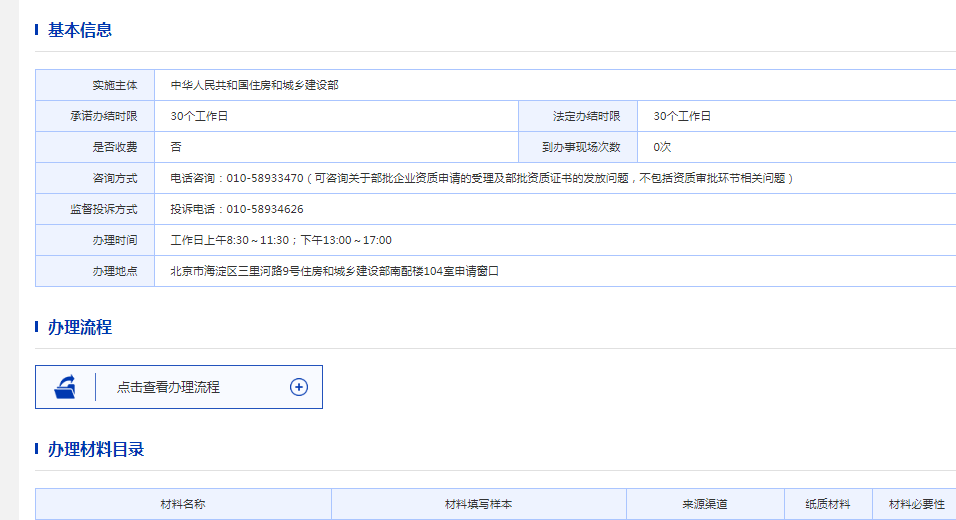This screenshot has width=956, height=520.
Task: Click the 是否收费 label cell
Action: pyautogui.click(x=95, y=148)
